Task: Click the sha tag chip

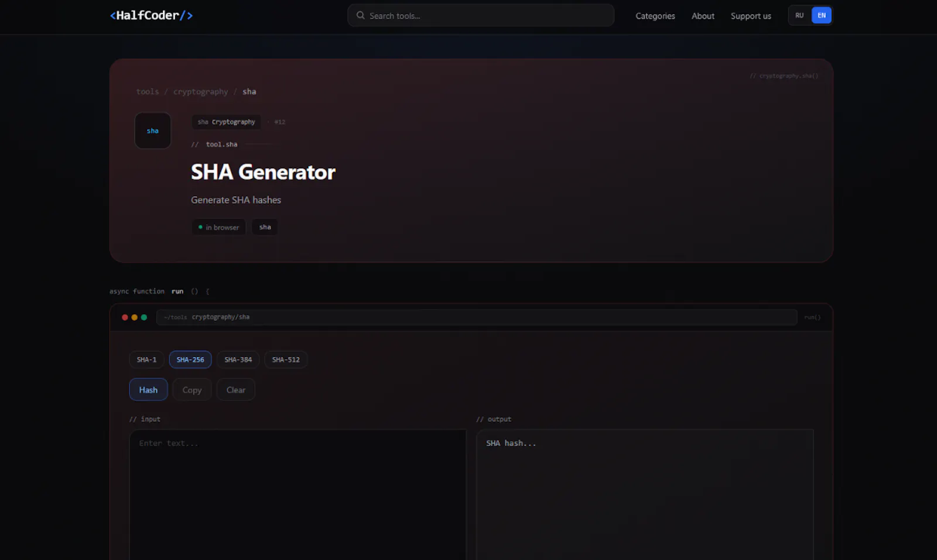Action: pos(265,227)
